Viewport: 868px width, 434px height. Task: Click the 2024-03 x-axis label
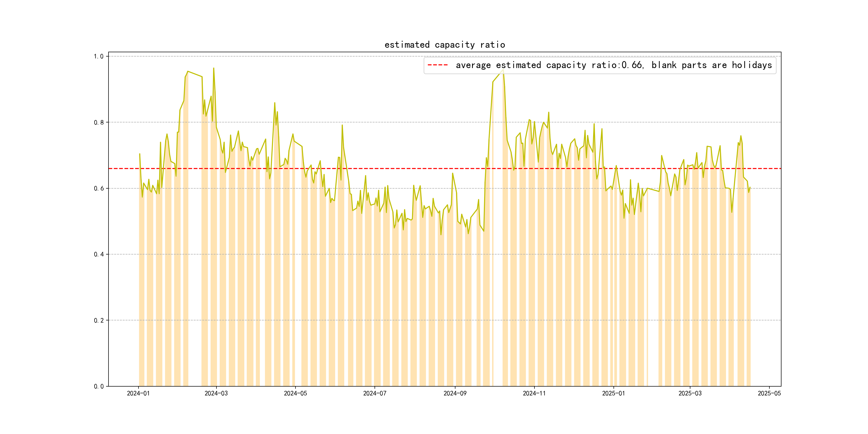(216, 393)
